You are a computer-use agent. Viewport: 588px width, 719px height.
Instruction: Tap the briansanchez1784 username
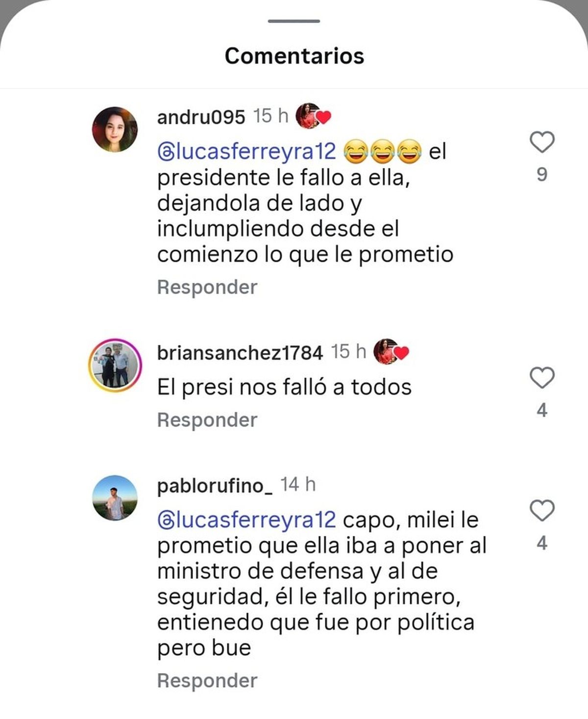pos(240,353)
